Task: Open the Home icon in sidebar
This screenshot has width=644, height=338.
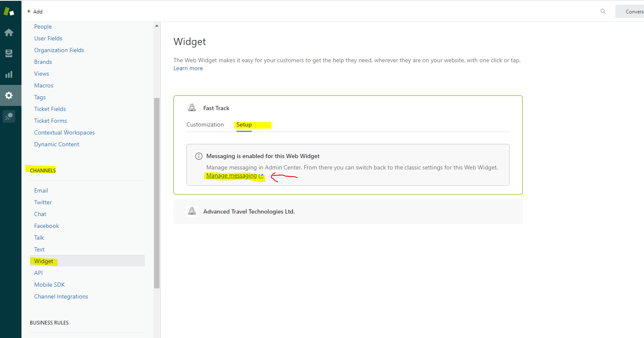Action: coord(9,33)
